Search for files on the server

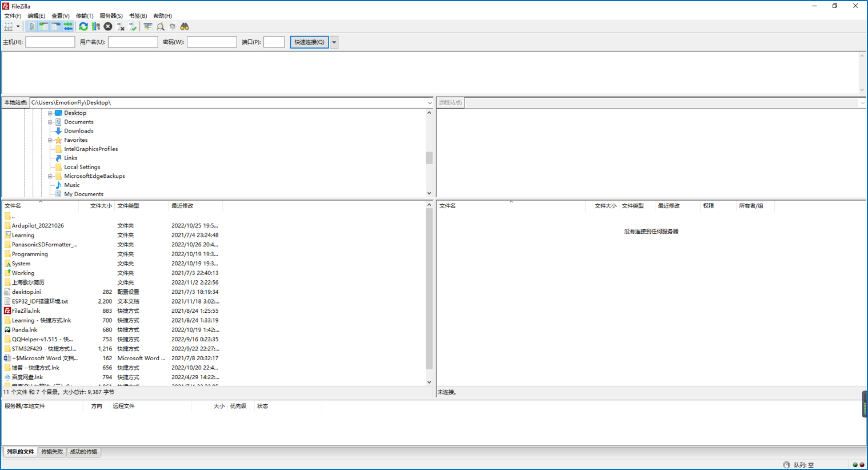[x=185, y=26]
